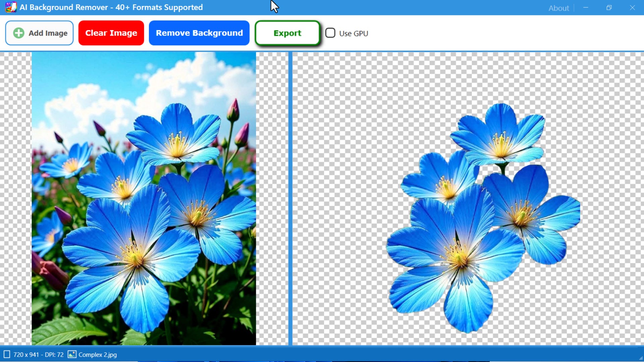
Task: Enable the Use GPU checkbox
Action: (330, 33)
